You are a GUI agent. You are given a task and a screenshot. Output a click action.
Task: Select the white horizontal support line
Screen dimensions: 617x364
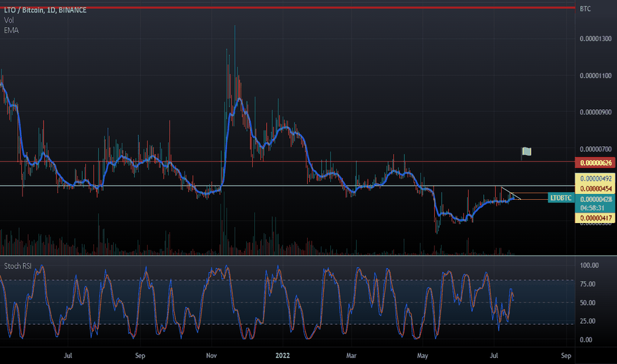click(287, 185)
